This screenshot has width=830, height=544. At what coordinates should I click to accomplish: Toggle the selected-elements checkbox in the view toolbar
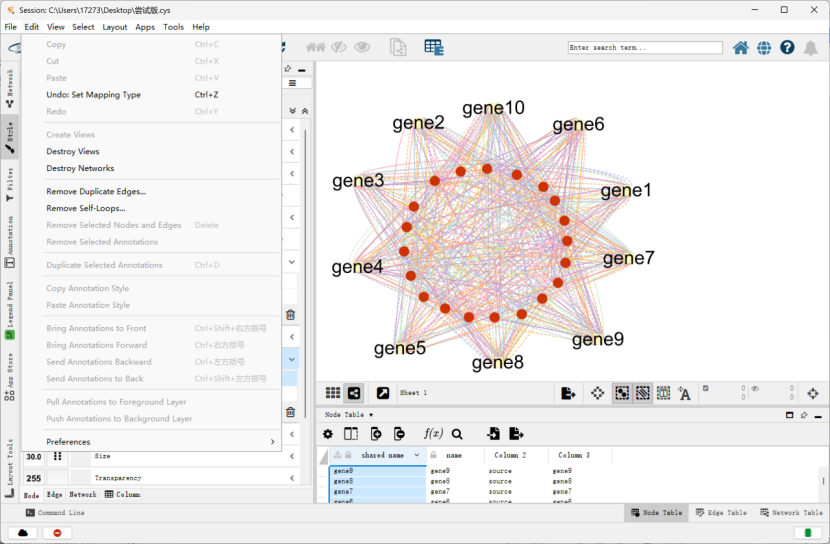706,388
